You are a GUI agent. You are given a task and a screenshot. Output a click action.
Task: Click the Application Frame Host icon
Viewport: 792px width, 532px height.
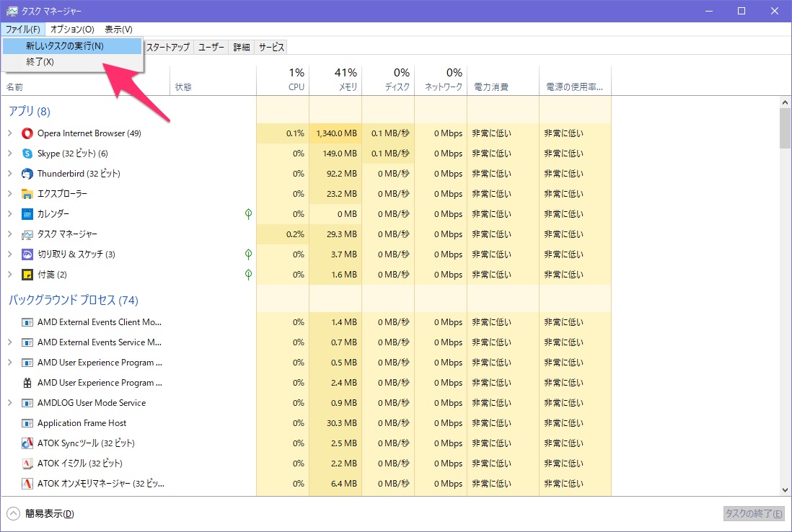(27, 423)
